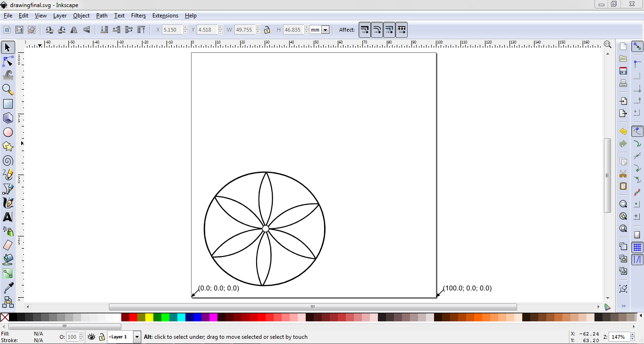
Task: Select the Node editing tool
Action: (x=8, y=61)
